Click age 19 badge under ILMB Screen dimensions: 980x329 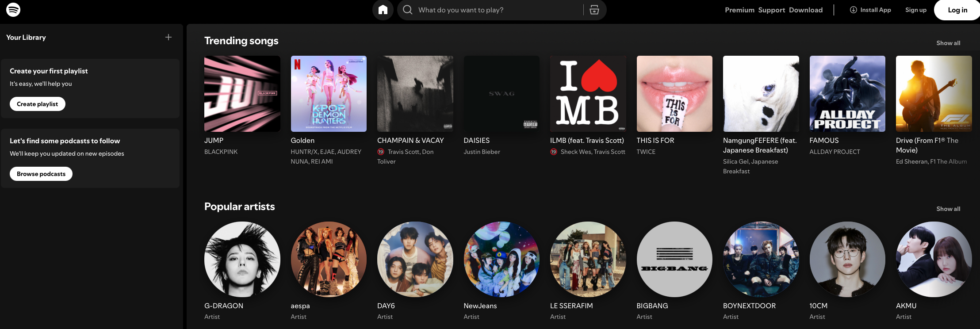tap(554, 152)
